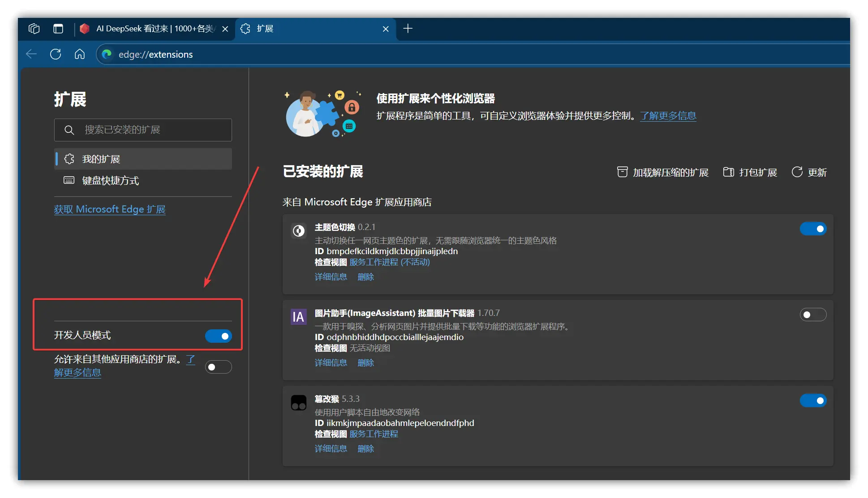Open 获取 Microsoft Edge 扩展 link
The height and width of the screenshot is (498, 868).
(110, 209)
